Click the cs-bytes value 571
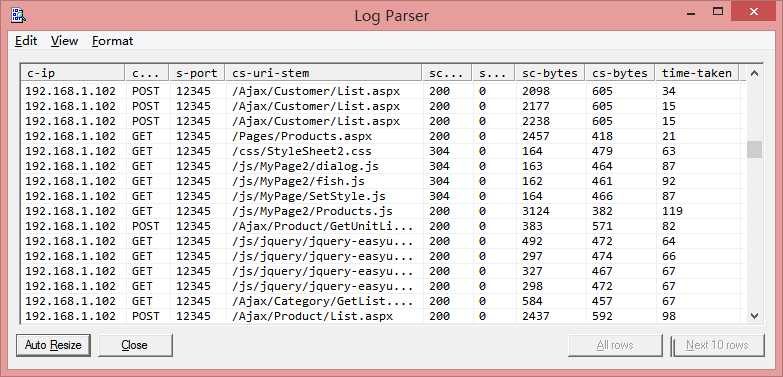This screenshot has height=377, width=783. 602,226
